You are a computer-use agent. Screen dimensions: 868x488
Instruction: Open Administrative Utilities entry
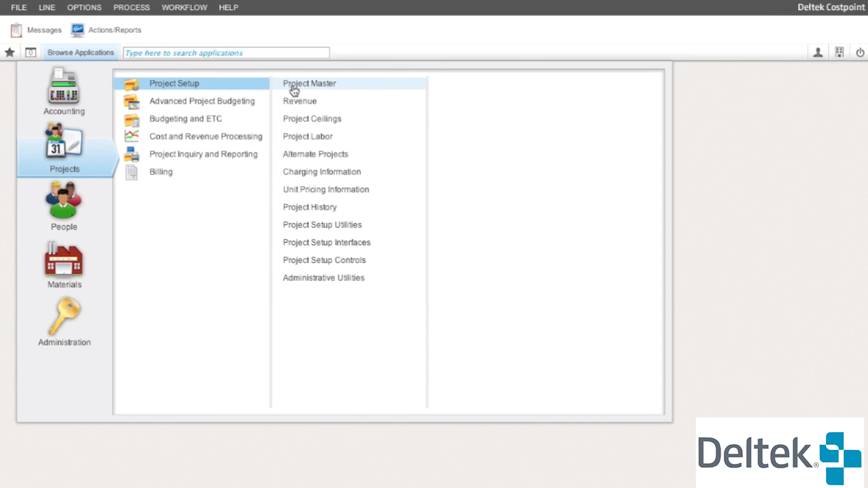[x=323, y=278]
